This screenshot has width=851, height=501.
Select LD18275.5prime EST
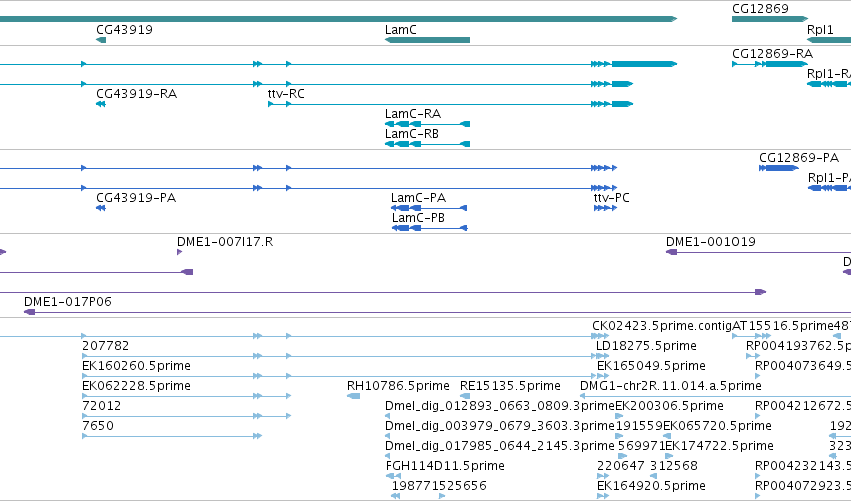[646, 346]
